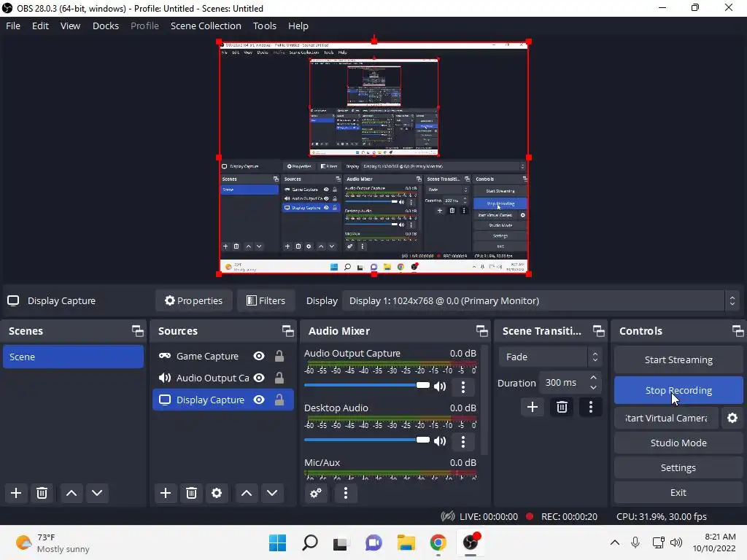Viewport: 747px width, 560px height.
Task: Click Start Streaming button
Action: pos(678,360)
